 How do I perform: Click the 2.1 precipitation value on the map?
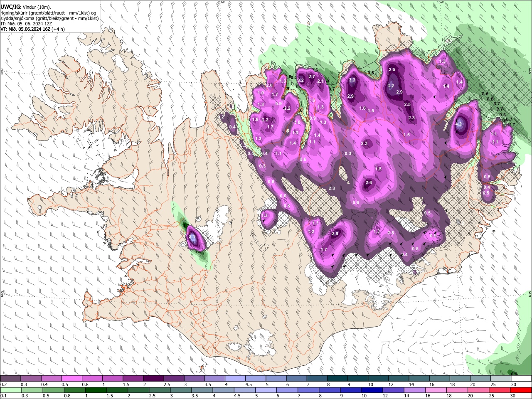tap(320, 81)
